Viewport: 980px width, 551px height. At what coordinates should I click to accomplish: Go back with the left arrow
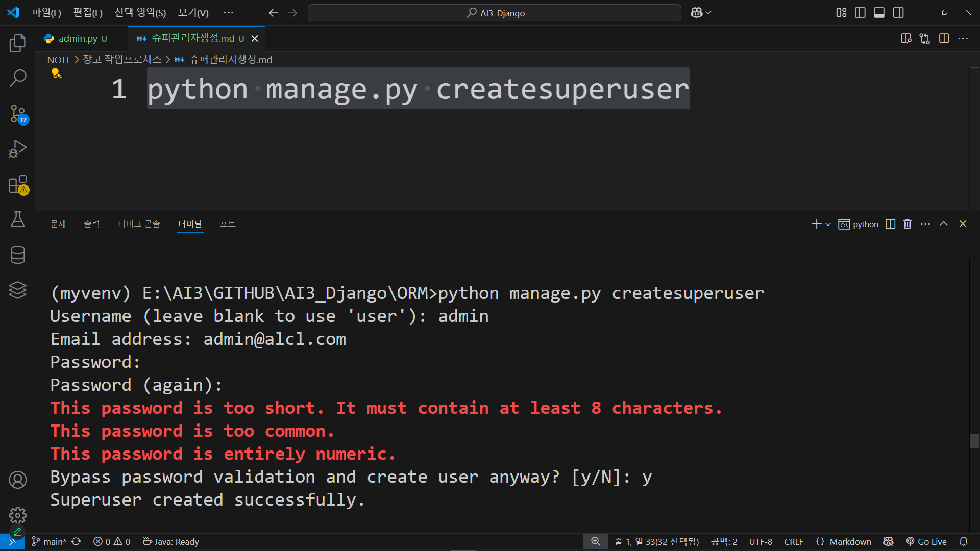274,13
